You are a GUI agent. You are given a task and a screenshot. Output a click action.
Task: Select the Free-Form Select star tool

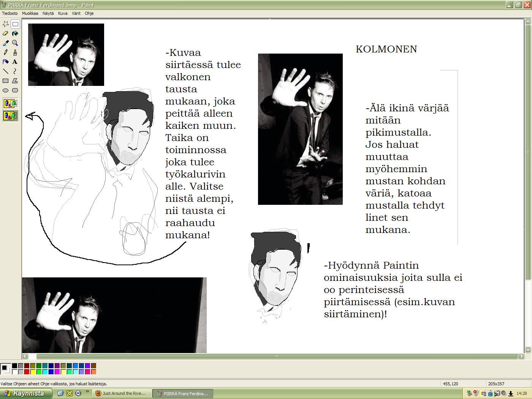tap(6, 24)
